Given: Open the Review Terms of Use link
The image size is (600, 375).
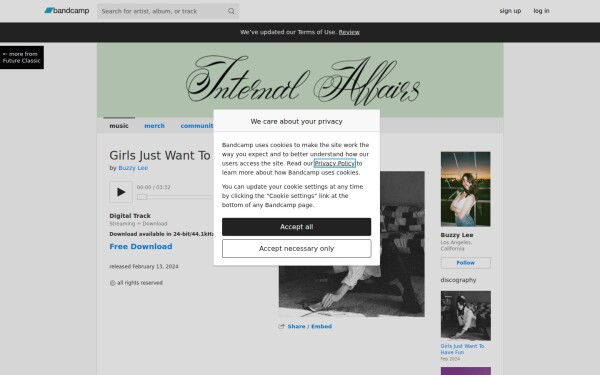Looking at the screenshot, I should (349, 32).
